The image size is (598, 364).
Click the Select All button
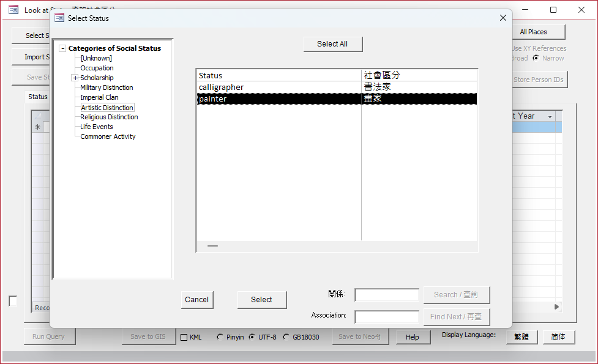click(x=332, y=44)
